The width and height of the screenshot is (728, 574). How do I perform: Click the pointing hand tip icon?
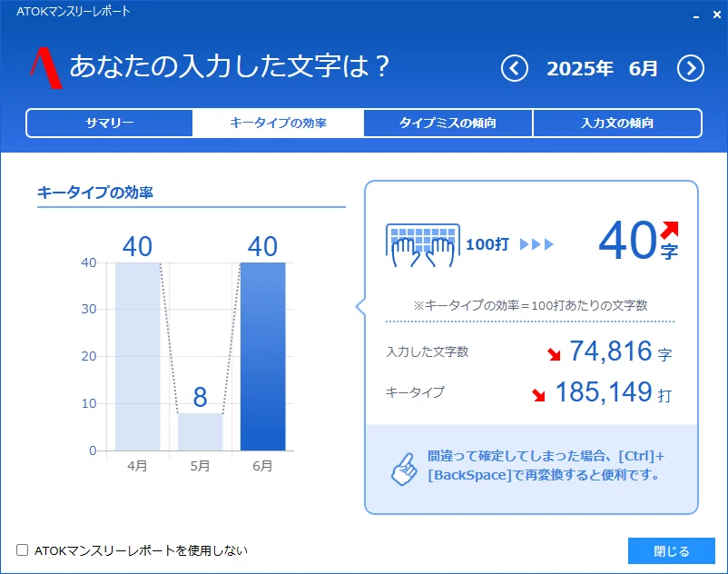click(404, 469)
